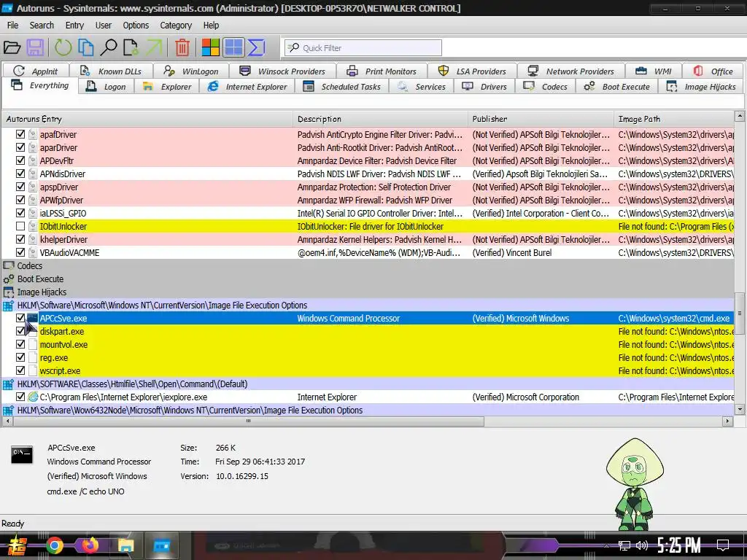This screenshot has width=747, height=560.
Task: Switch to the Known DLLs tab
Action: point(111,71)
